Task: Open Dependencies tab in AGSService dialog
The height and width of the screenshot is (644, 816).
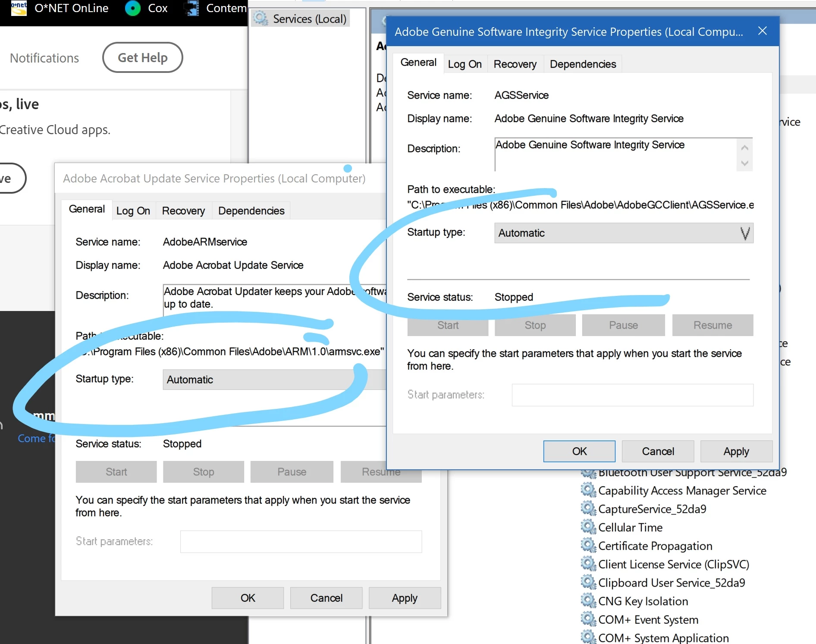Action: 583,64
